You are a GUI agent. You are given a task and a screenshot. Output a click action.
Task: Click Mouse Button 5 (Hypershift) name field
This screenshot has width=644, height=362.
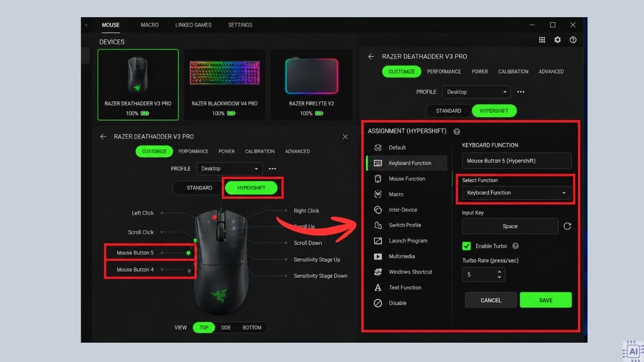click(517, 160)
